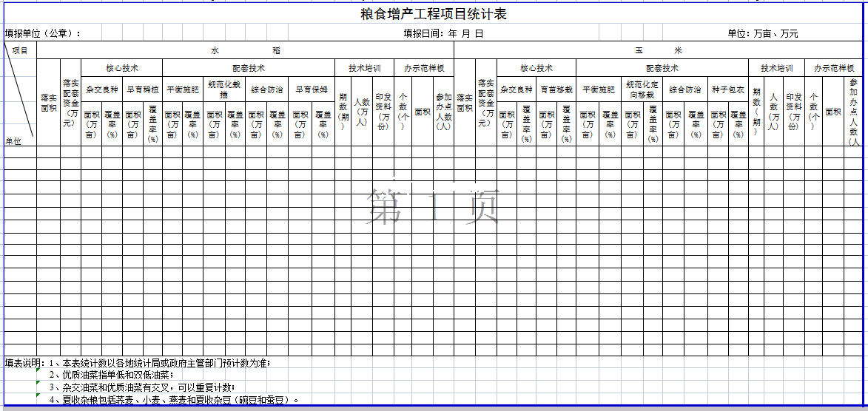Select 技术培训 header under 水稻
Viewport: 868px width, 411px height.
click(364, 68)
